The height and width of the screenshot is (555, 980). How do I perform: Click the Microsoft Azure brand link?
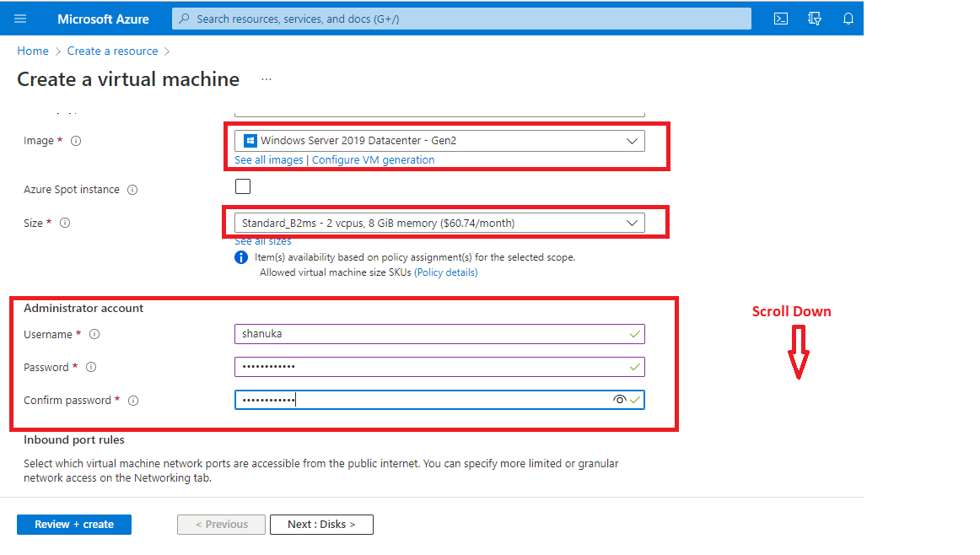pos(103,19)
